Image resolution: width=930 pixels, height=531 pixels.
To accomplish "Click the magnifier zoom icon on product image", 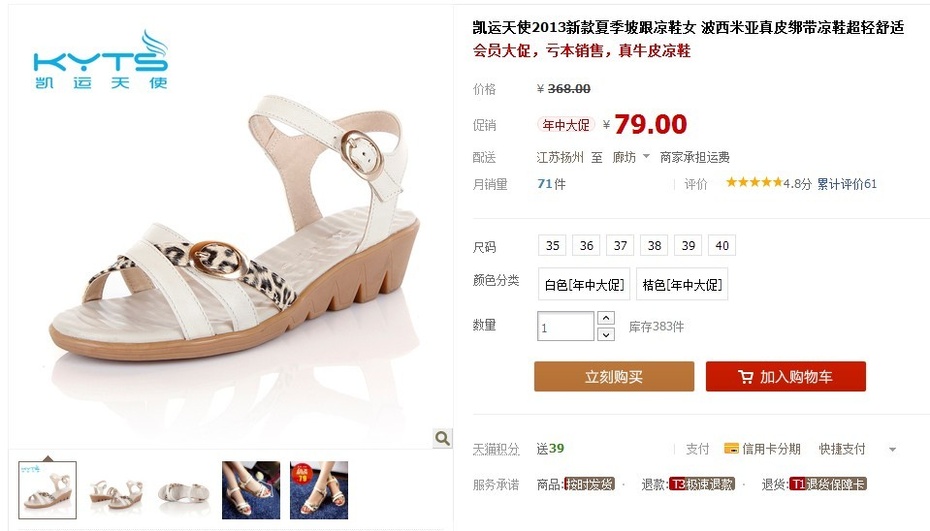I will [442, 438].
